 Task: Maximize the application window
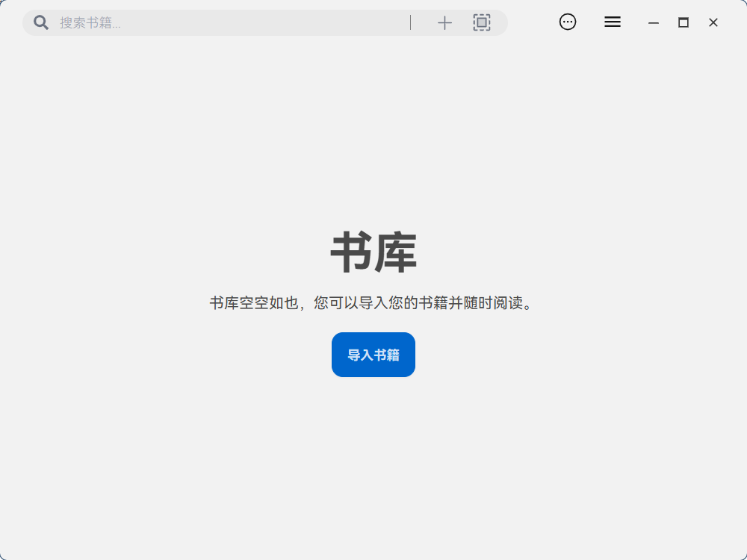(683, 22)
